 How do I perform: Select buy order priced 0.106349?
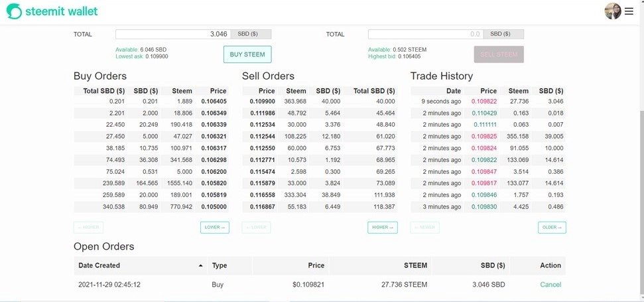(x=151, y=113)
